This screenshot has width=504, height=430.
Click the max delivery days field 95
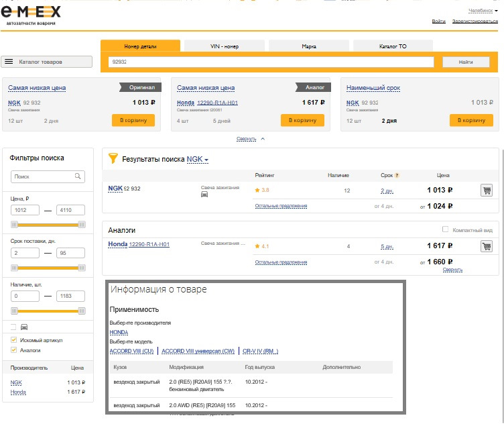point(71,253)
